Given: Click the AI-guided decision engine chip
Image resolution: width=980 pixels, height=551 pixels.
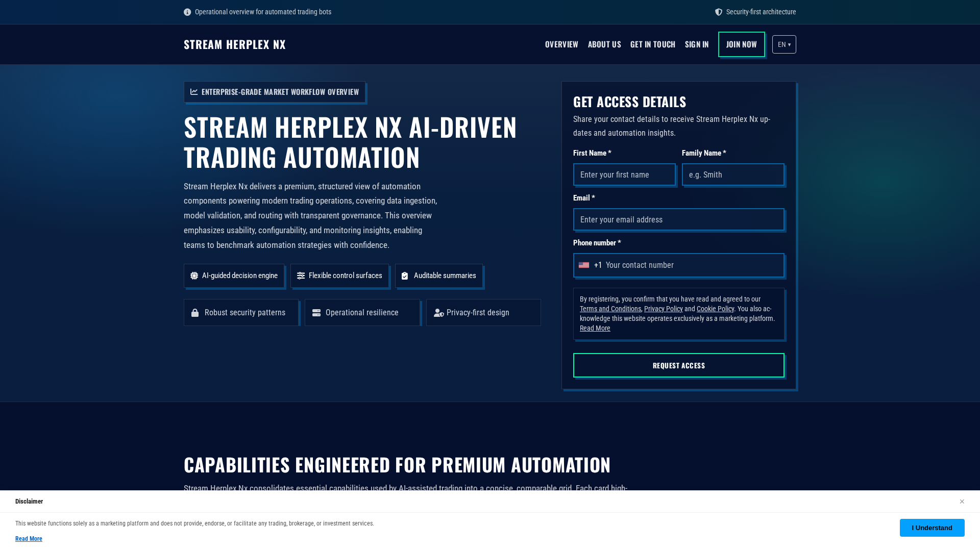Looking at the screenshot, I should (234, 275).
